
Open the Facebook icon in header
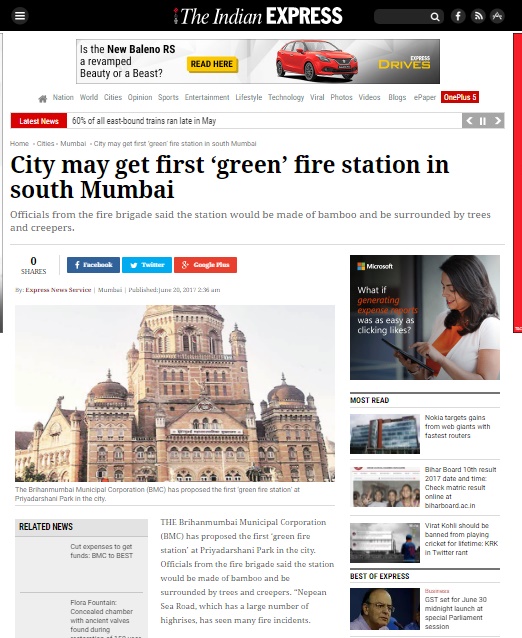[458, 16]
